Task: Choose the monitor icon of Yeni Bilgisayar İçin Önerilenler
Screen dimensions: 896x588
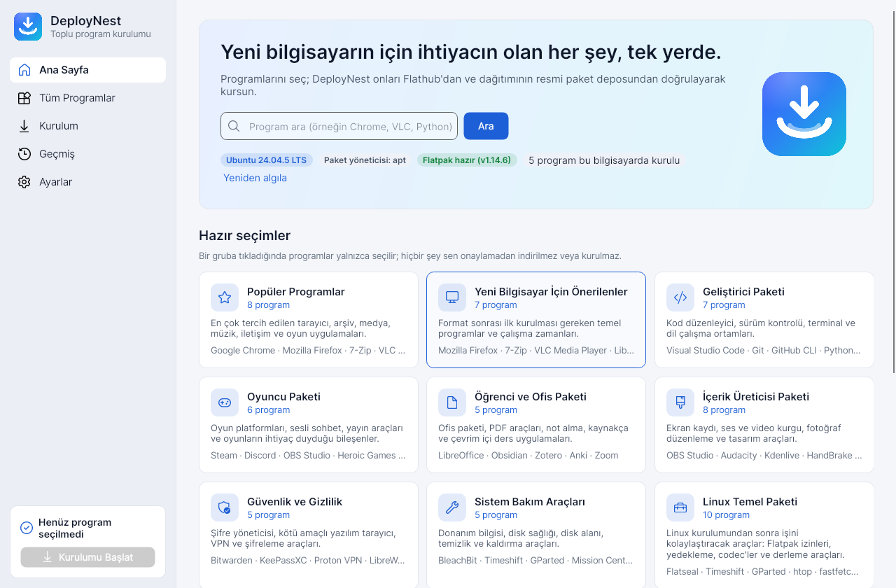Action: (x=452, y=297)
